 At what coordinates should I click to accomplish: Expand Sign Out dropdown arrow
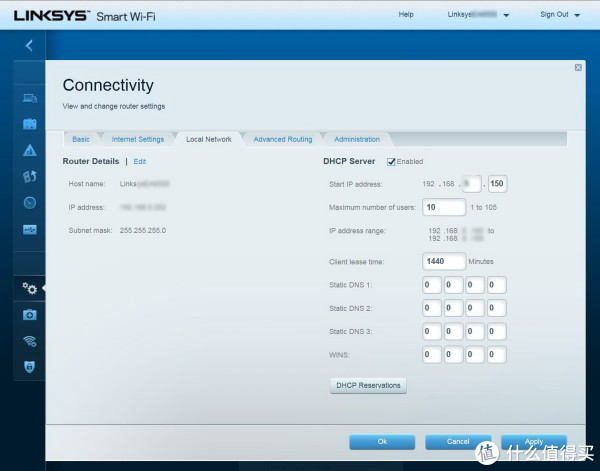(577, 15)
